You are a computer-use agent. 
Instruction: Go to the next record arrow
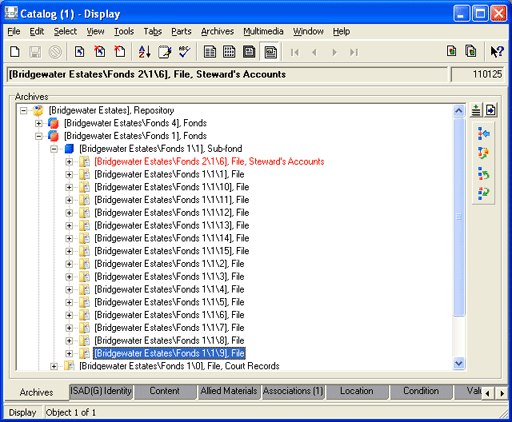tap(334, 52)
